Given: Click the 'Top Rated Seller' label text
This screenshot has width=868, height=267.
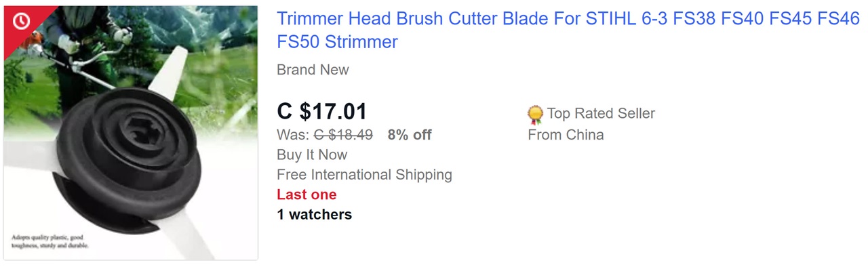Looking at the screenshot, I should click(x=601, y=114).
